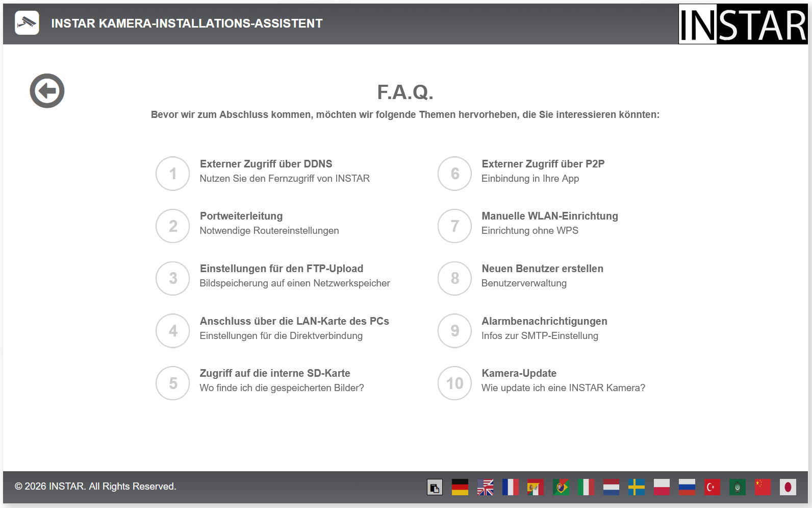Click the intro sentence starting 'Bevor wir zum Abschluss'
The height and width of the screenshot is (508, 812).
[405, 115]
